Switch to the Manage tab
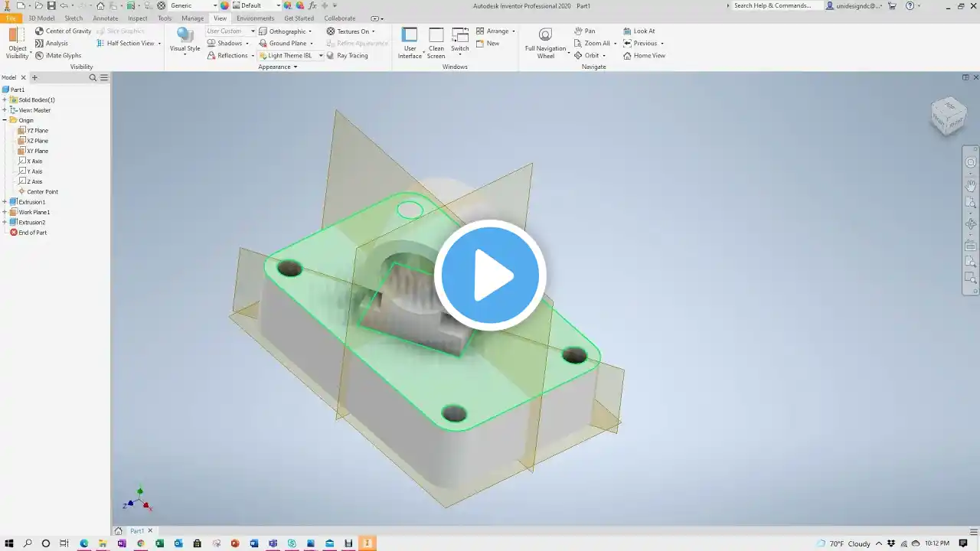 pos(193,18)
